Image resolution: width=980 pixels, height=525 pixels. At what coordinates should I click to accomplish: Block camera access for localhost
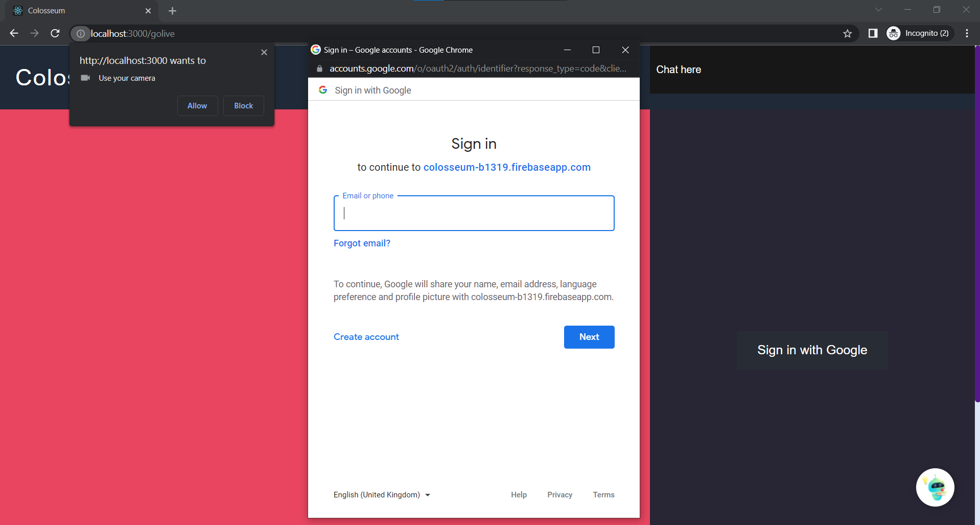[244, 106]
